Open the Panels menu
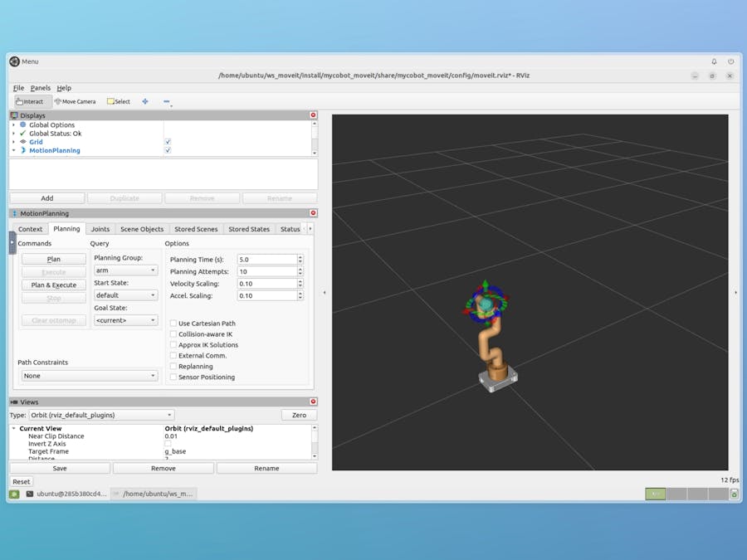 coord(41,88)
